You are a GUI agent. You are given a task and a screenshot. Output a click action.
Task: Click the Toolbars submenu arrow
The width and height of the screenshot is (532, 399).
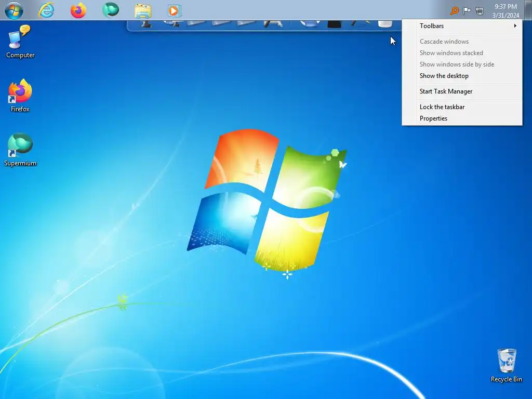pos(515,26)
